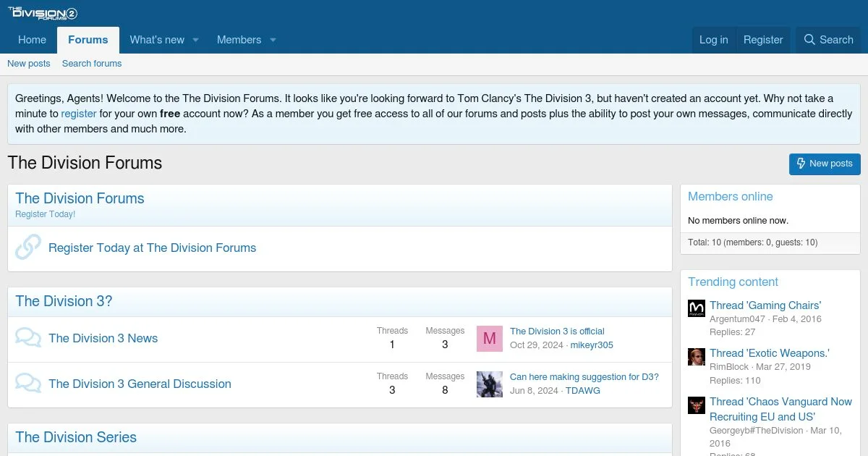Open thread 'The Division 3 is official'
The width and height of the screenshot is (868, 456).
click(557, 332)
